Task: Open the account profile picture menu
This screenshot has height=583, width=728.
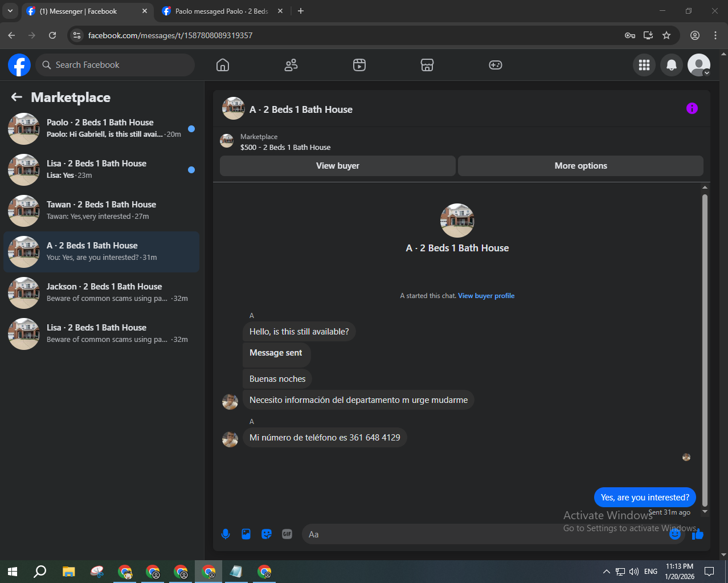Action: (699, 65)
